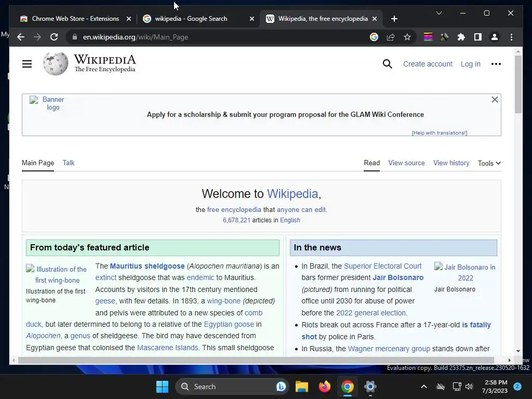532x399 pixels.
Task: Open Bing chat icon in taskbar search
Action: [281, 387]
